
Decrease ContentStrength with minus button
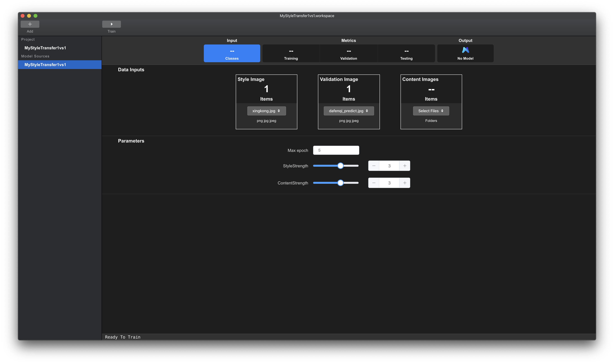(374, 183)
